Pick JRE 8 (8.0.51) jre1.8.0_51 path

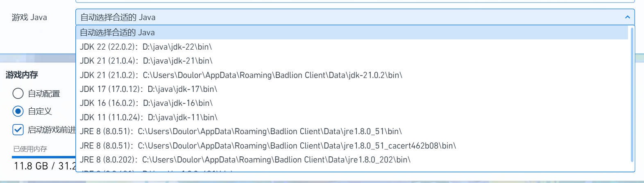[241, 131]
